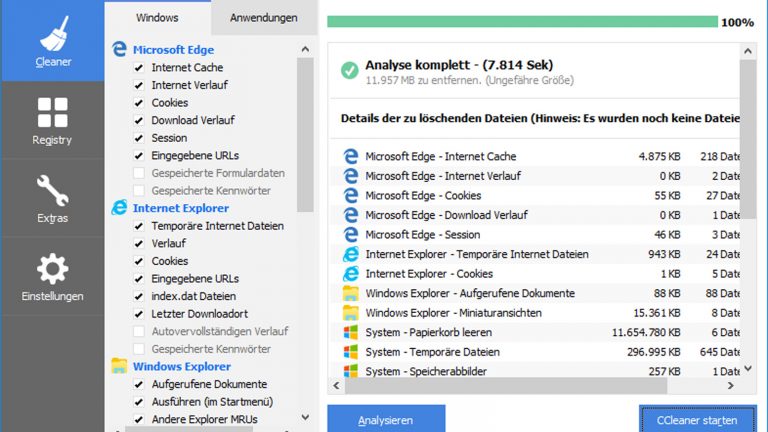This screenshot has width=768, height=432.
Task: Click the '11.654.780 KB' size value
Action: pos(646,333)
